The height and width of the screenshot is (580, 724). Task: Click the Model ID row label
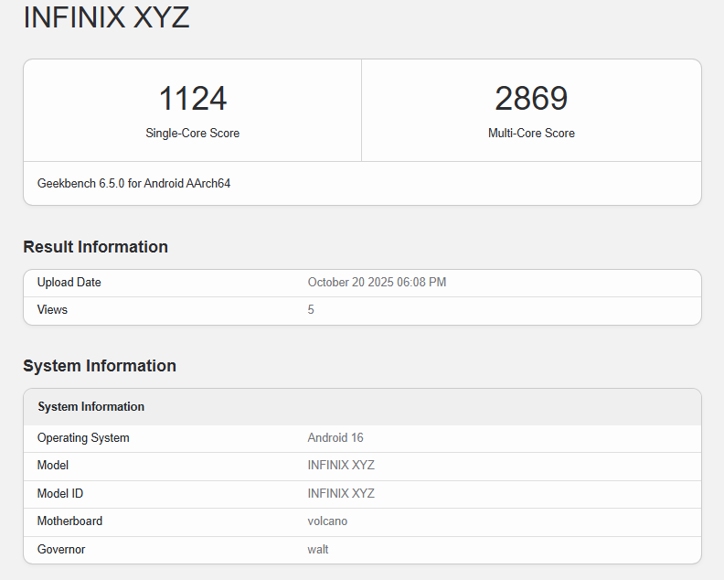tap(60, 494)
